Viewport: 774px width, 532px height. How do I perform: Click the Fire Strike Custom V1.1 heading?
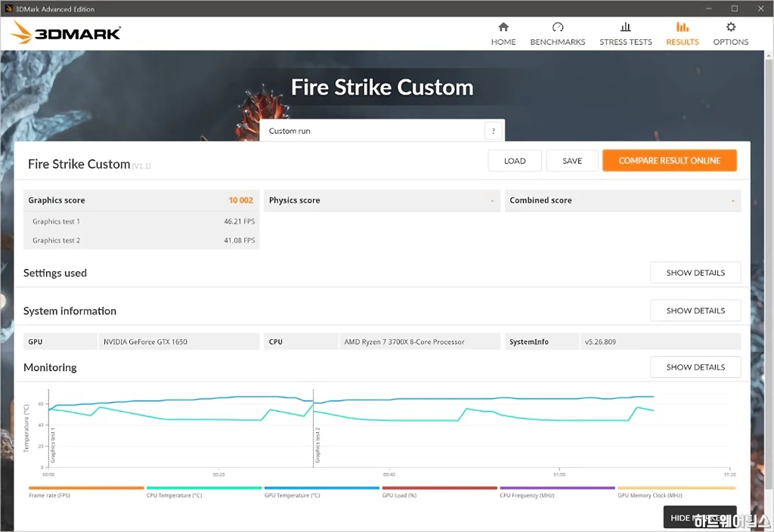[89, 164]
